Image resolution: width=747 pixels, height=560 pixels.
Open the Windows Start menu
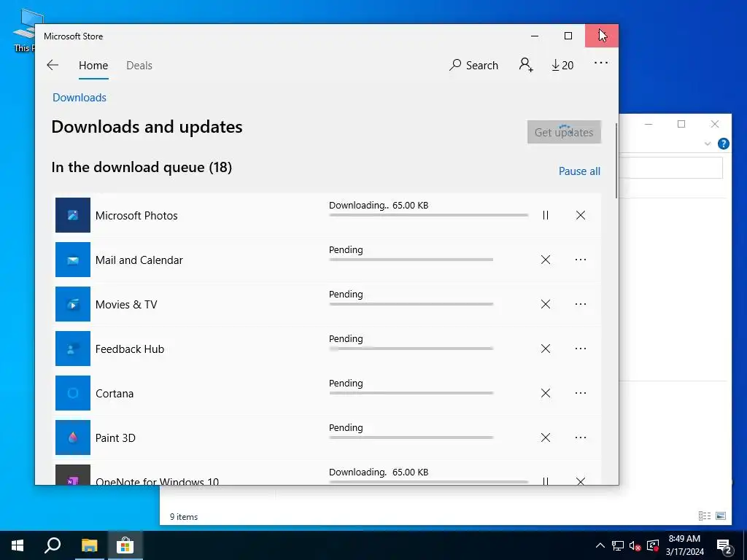click(18, 545)
